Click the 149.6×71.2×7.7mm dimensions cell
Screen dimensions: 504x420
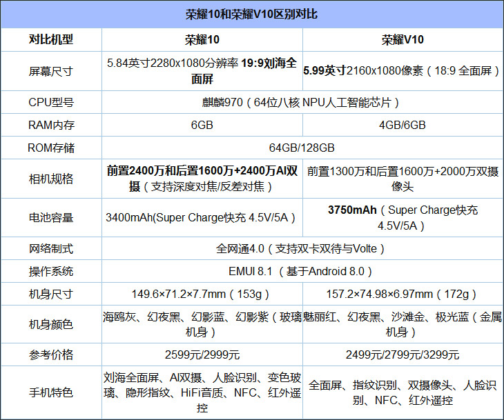pyautogui.click(x=202, y=294)
